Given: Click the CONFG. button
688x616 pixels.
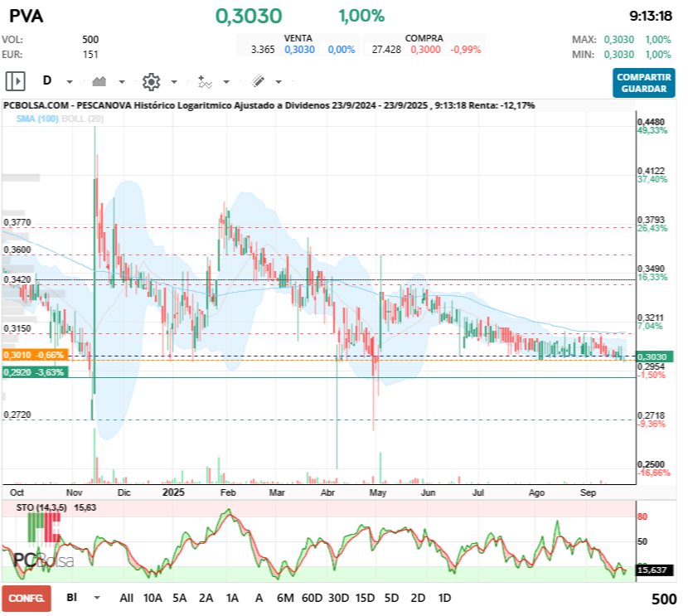Looking at the screenshot, I should tap(28, 598).
